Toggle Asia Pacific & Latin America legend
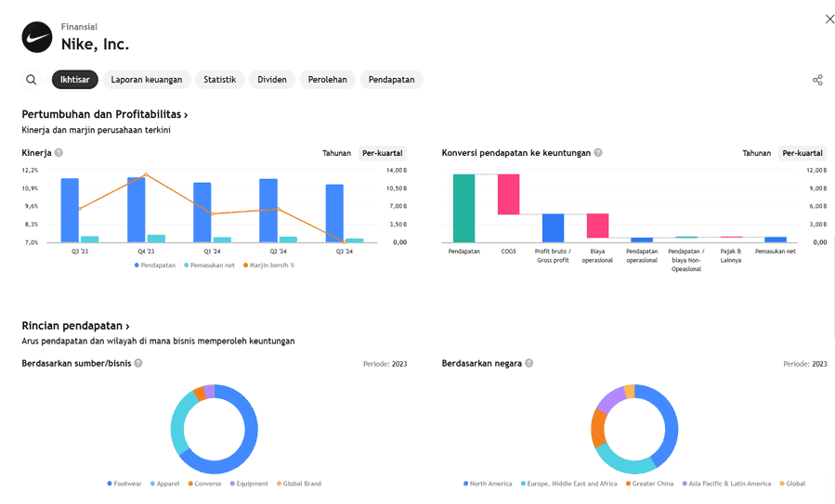 pos(726,484)
